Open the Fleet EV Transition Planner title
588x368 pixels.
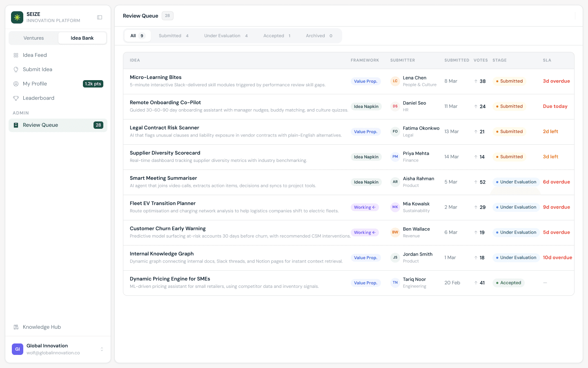point(163,204)
